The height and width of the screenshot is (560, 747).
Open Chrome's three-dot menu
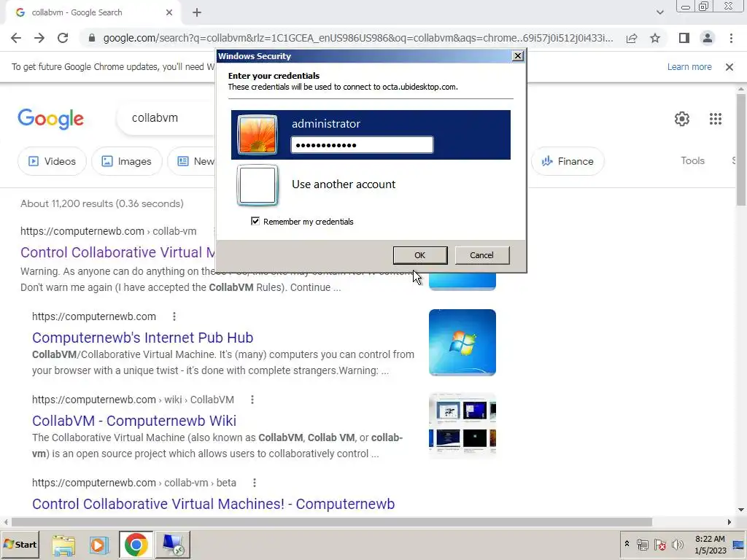731,38
